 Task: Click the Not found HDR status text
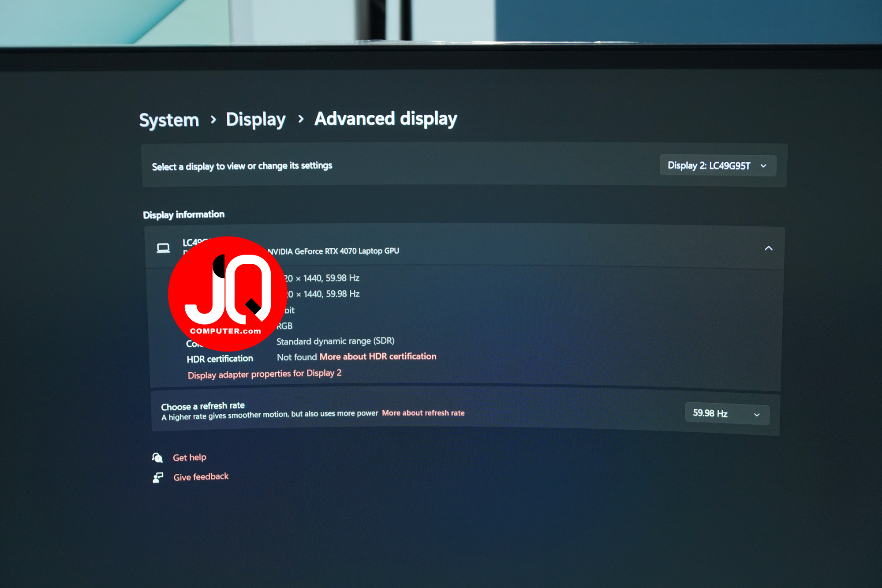click(297, 357)
